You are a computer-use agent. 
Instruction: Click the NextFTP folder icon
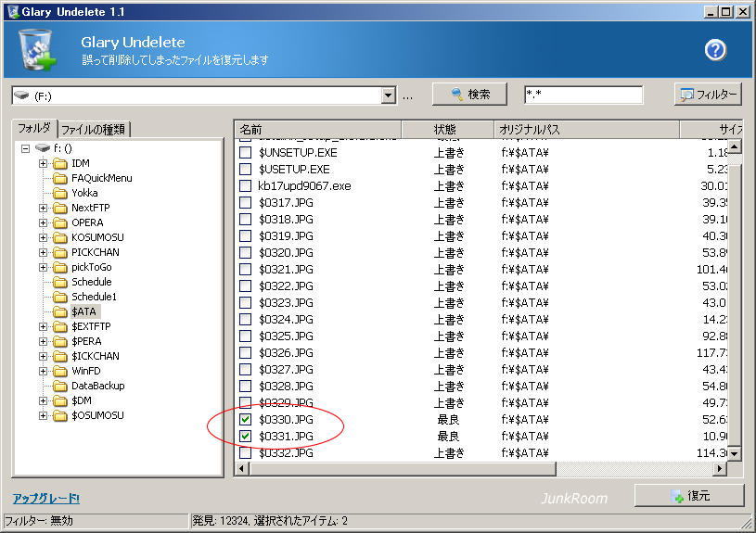coord(60,209)
